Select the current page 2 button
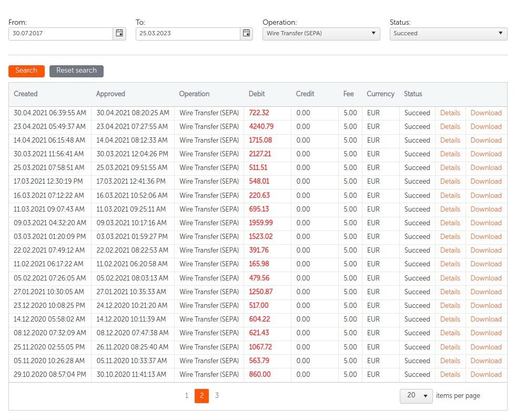This screenshot has height=420, width=516. 201,396
